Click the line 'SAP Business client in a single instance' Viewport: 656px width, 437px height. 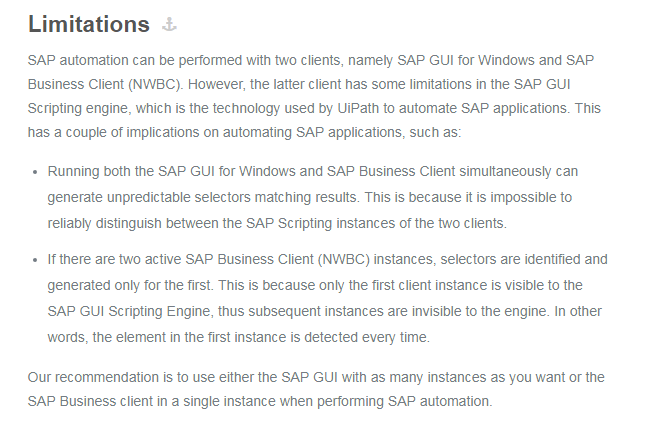tap(260, 401)
